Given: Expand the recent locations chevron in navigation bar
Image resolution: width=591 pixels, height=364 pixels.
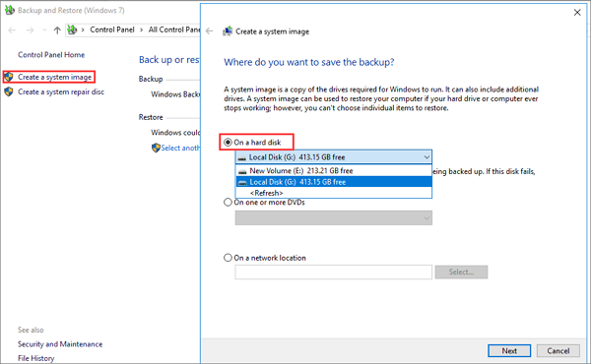Looking at the screenshot, I should coord(45,30).
